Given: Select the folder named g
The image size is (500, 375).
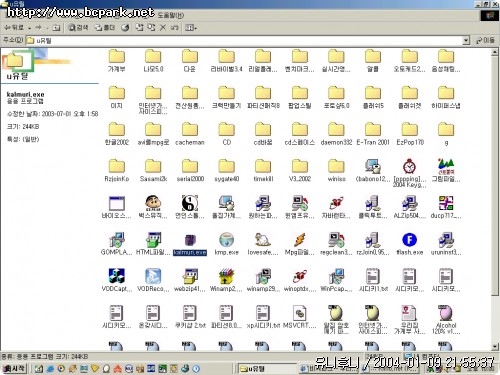Looking at the screenshot, I should coord(446,129).
